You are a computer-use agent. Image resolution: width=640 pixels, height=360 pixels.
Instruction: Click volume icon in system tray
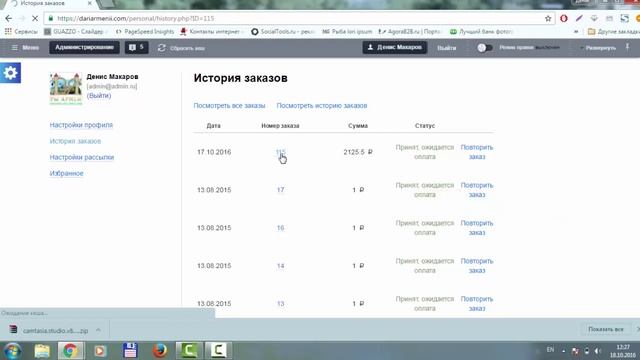(x=598, y=351)
